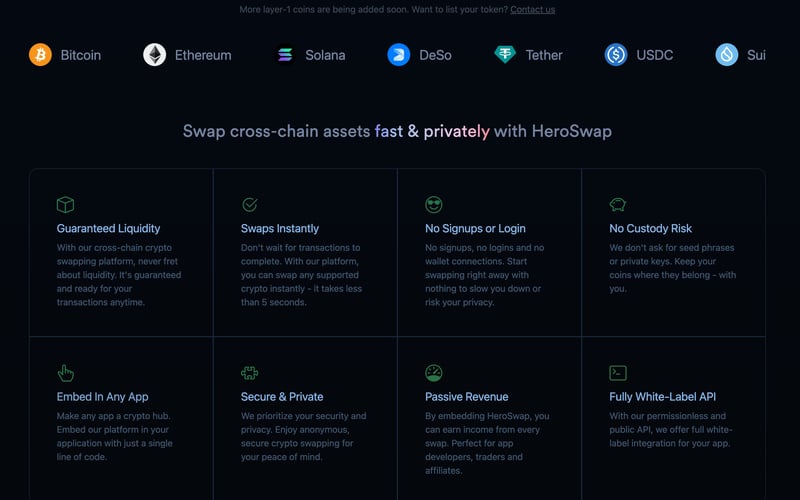The width and height of the screenshot is (800, 500).
Task: Click the 'Swap cross-chain assets' headline
Action: [x=397, y=131]
